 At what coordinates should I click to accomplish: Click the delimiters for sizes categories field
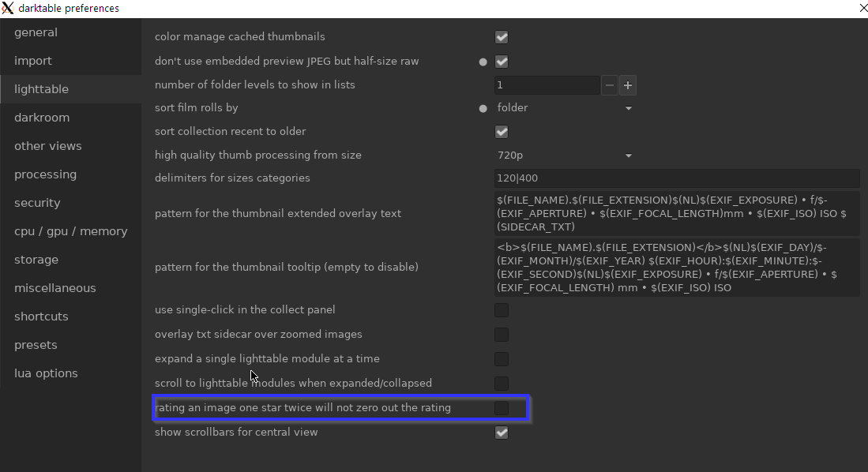point(677,178)
